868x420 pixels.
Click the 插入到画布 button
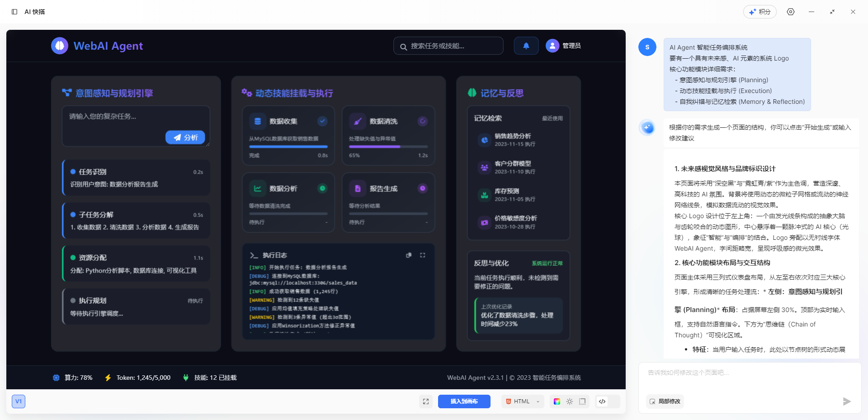(x=464, y=401)
